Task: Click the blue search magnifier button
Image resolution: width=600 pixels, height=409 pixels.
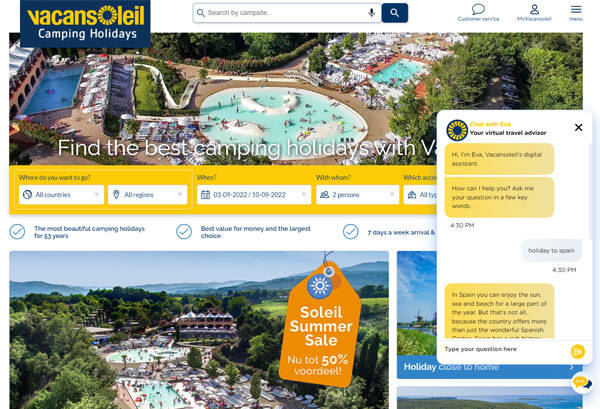Action: pos(395,13)
